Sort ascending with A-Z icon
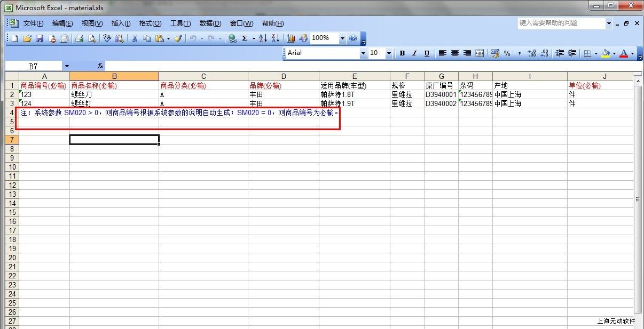The image size is (644, 329). pos(263,38)
